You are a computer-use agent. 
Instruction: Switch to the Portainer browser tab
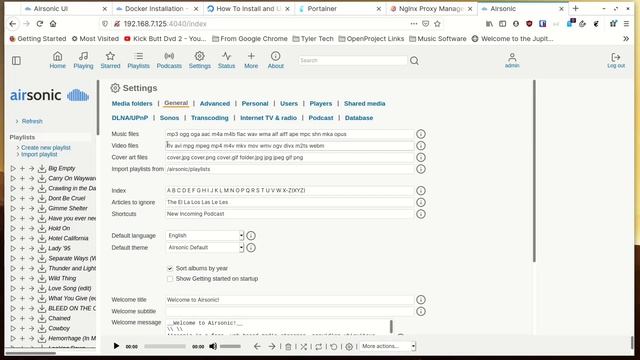340,9
